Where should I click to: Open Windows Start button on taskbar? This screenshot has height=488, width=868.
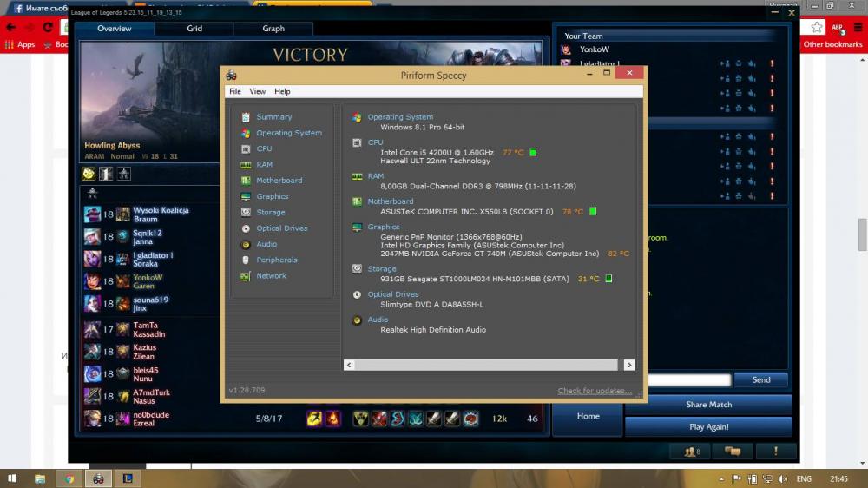12,478
